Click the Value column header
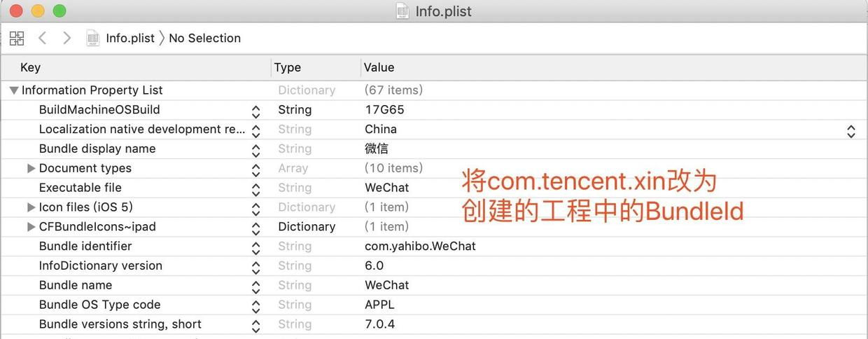The image size is (868, 339). coord(379,67)
